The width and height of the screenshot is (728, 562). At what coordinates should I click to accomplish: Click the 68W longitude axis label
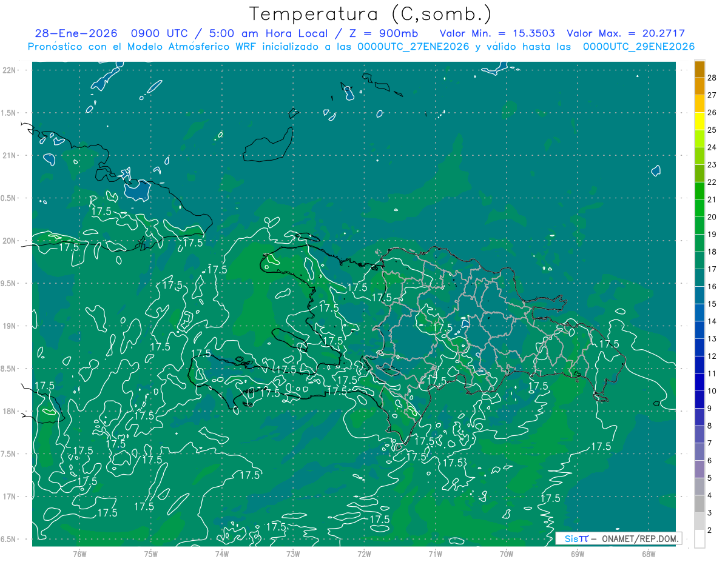tap(649, 554)
